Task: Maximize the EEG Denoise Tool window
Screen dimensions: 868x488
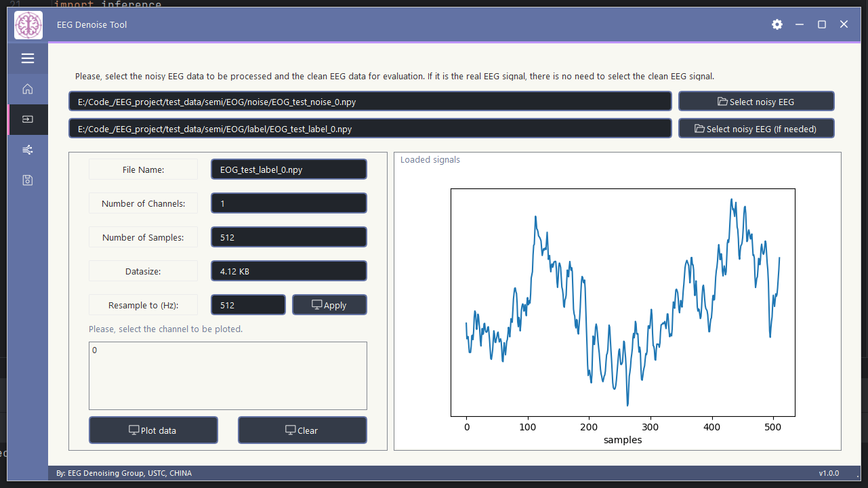Action: pos(822,24)
